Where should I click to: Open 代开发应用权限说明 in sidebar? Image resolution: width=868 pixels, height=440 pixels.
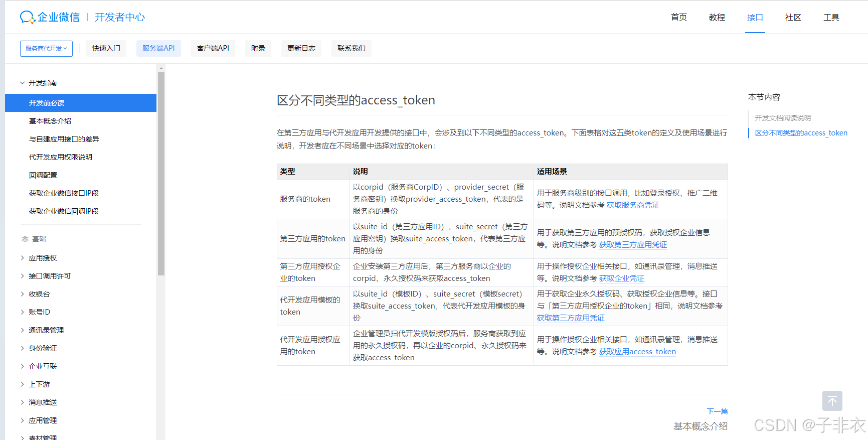61,157
